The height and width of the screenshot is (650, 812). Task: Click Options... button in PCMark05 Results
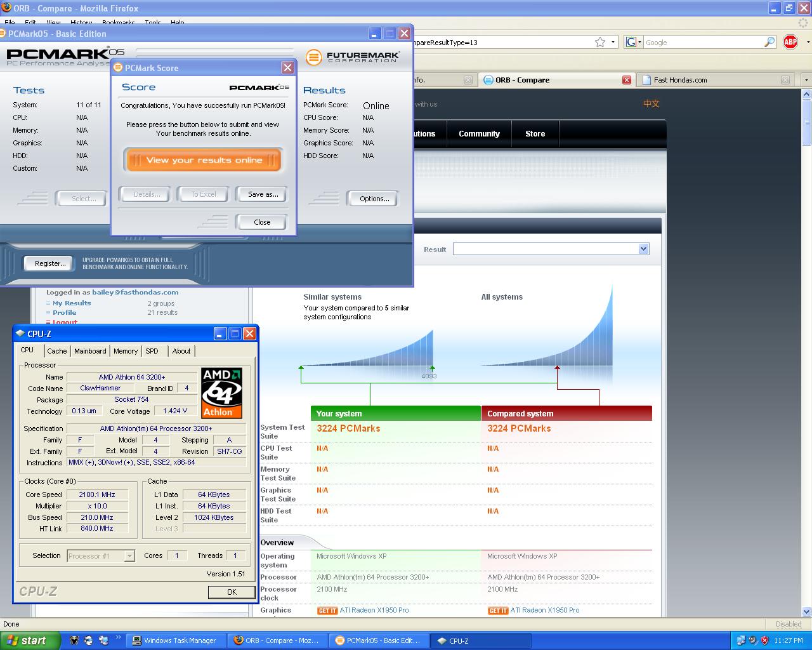[x=374, y=199]
